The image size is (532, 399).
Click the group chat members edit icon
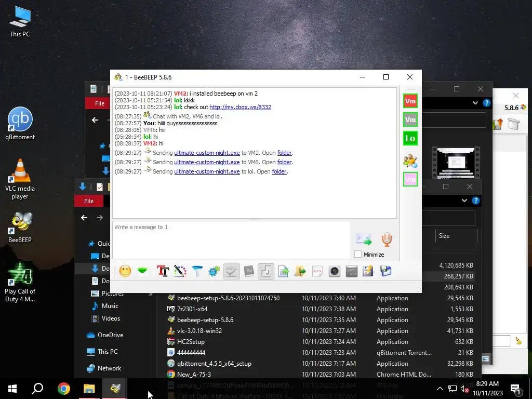(x=410, y=161)
